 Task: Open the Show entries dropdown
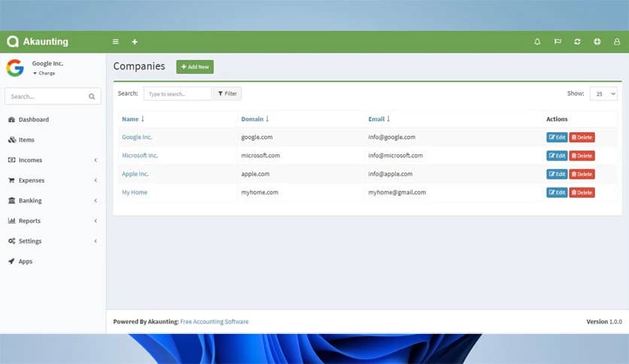pyautogui.click(x=603, y=94)
